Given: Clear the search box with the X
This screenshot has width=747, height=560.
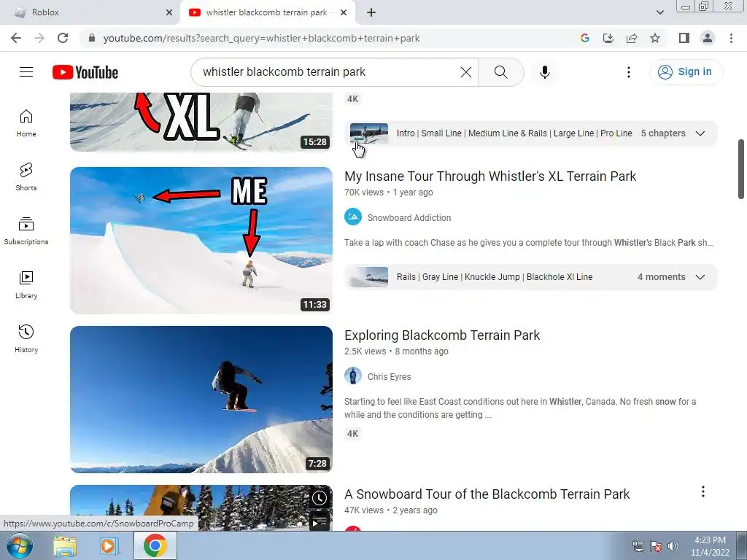Looking at the screenshot, I should pos(466,72).
